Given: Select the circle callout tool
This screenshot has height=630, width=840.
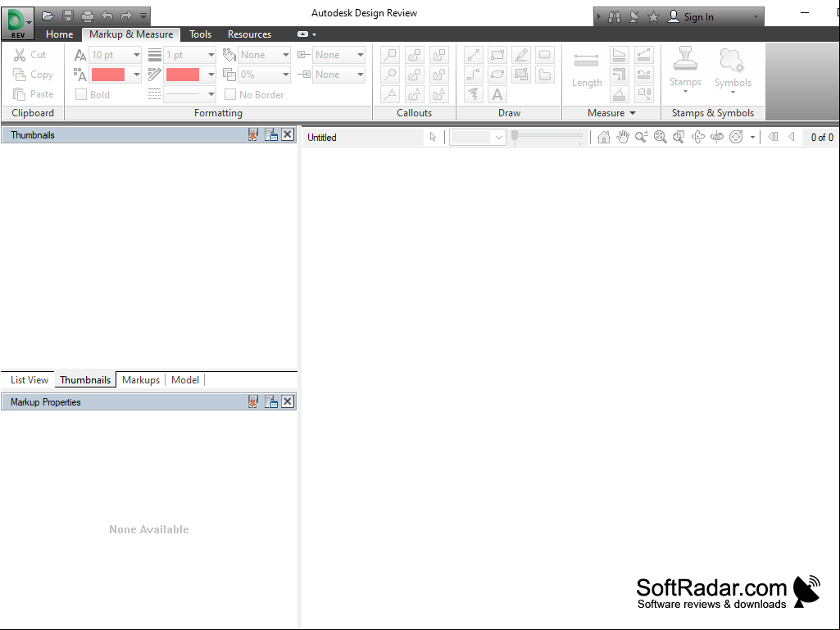Looking at the screenshot, I should pyautogui.click(x=391, y=75).
